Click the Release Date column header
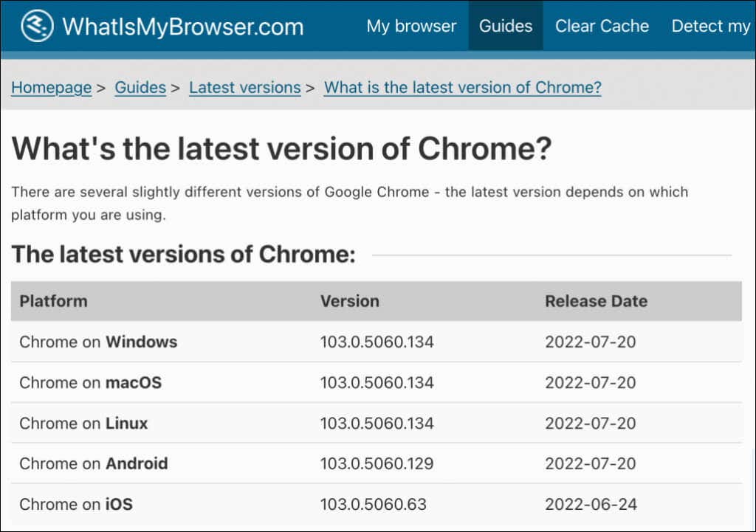This screenshot has width=756, height=532. [x=596, y=301]
